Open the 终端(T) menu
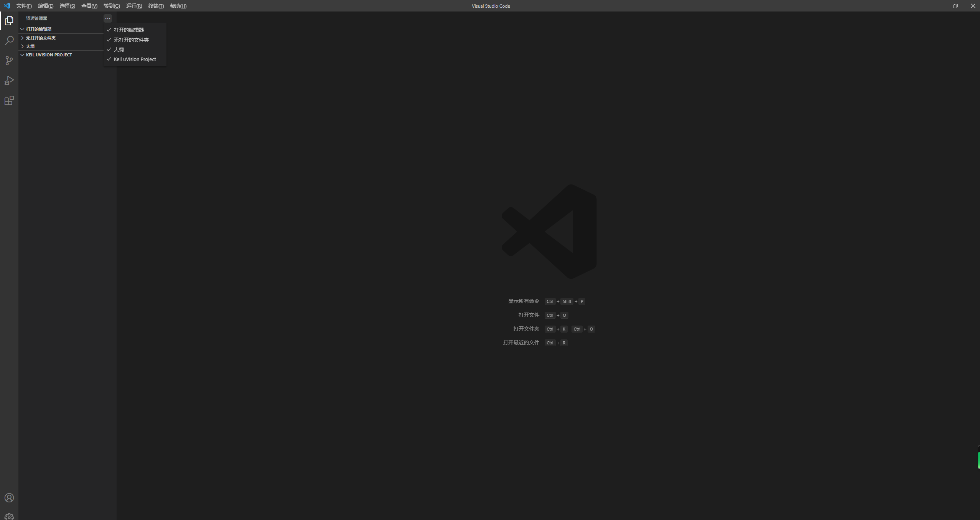 (x=156, y=6)
